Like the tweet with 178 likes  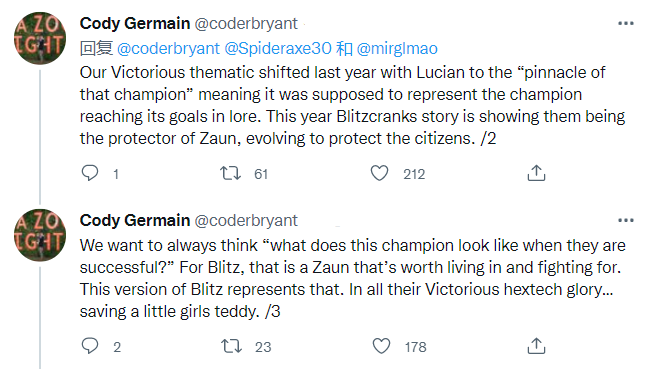381,346
